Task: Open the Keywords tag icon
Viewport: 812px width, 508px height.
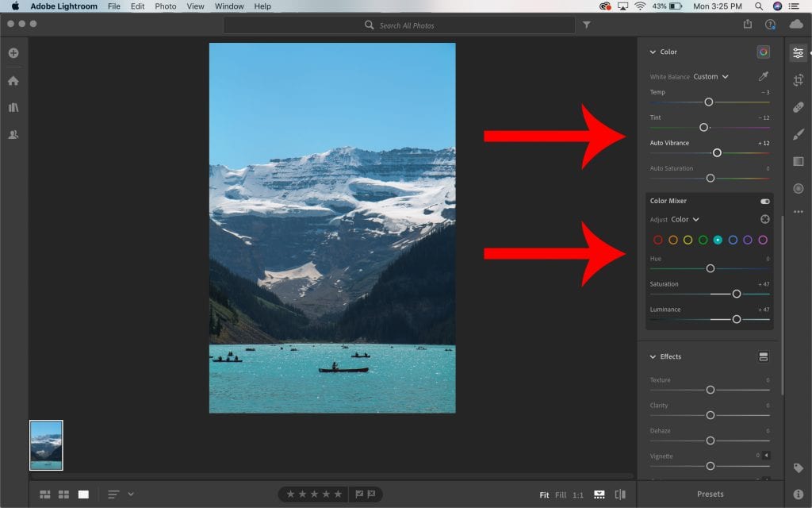Action: (x=798, y=468)
